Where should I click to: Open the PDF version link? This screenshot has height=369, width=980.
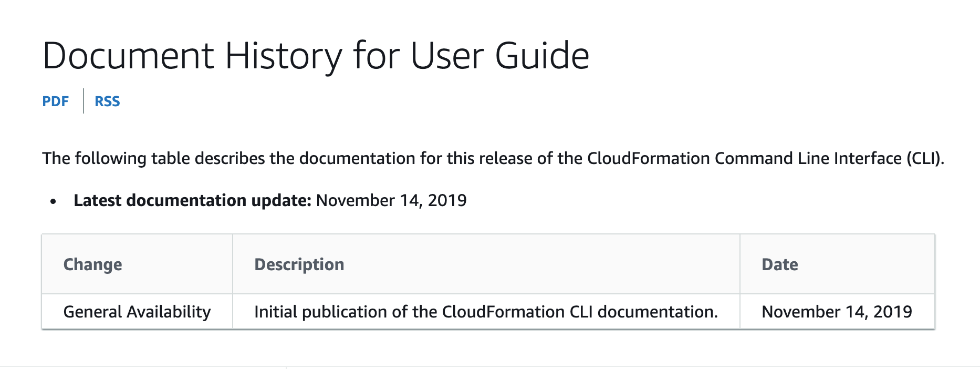click(55, 101)
